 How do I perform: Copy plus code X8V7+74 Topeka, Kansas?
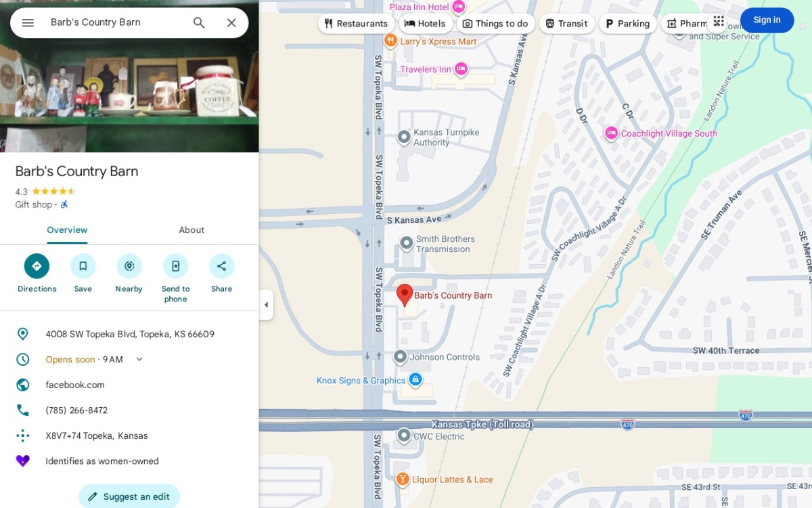pos(97,436)
